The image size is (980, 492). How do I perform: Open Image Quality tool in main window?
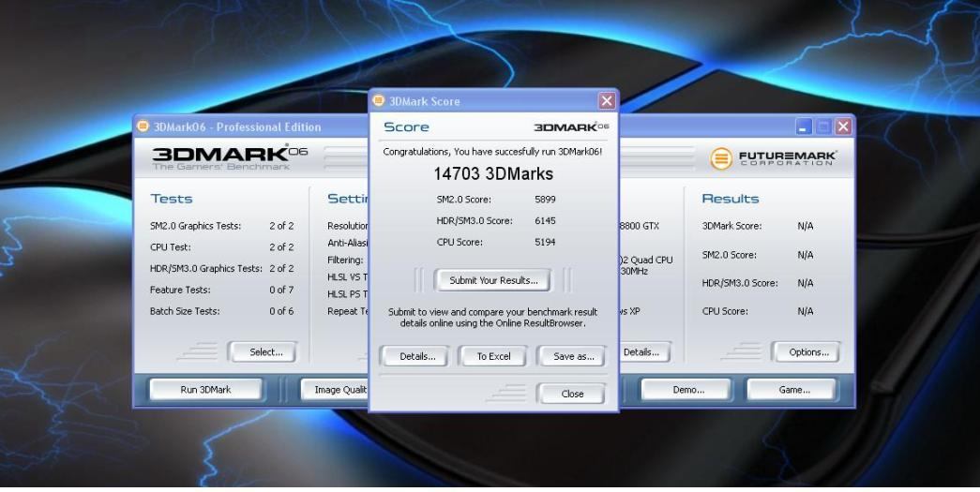click(x=336, y=390)
